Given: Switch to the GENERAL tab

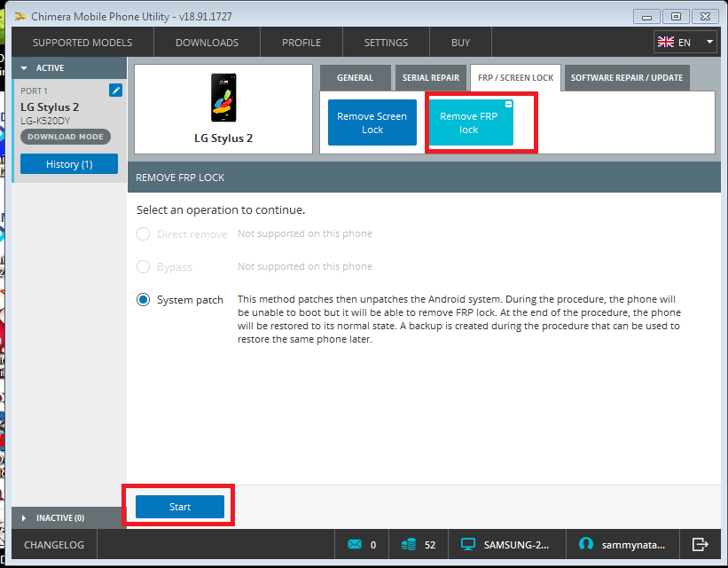Looking at the screenshot, I should (x=356, y=77).
